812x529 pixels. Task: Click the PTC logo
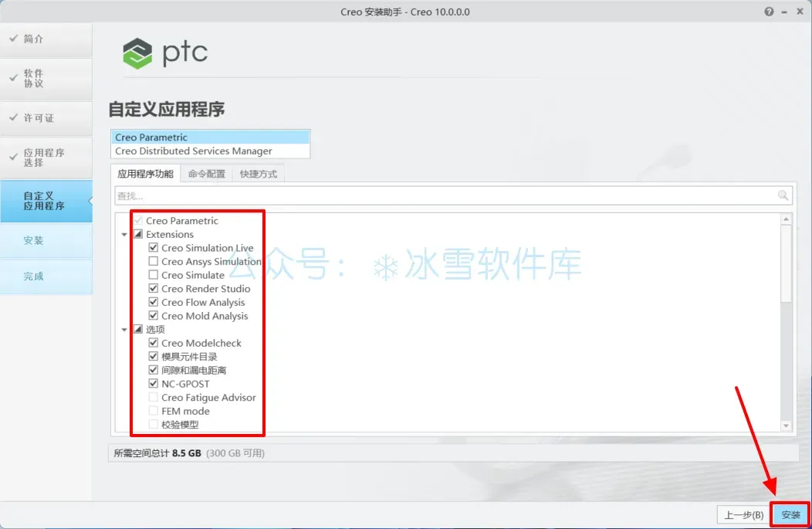(x=165, y=53)
